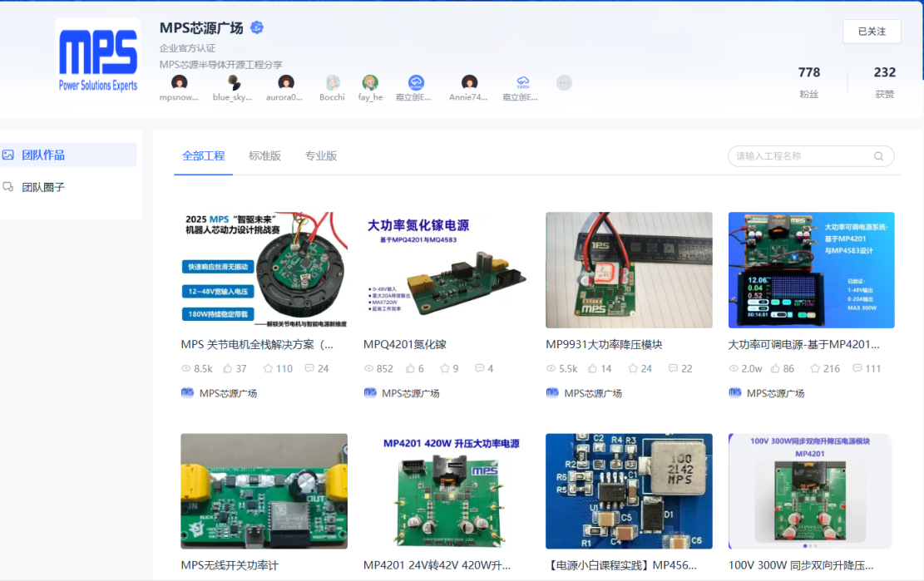Click comment icon on 大功率可调电源 project
Viewport: 924px width, 581px height.
(857, 368)
